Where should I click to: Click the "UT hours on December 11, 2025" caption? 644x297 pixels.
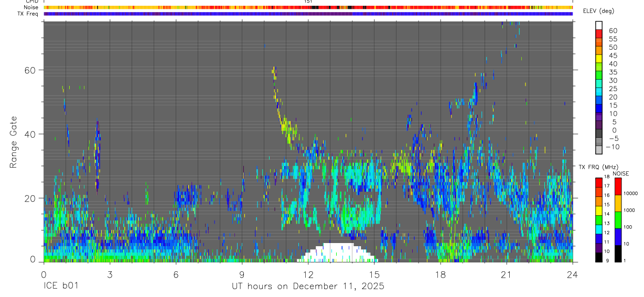[x=308, y=287]
